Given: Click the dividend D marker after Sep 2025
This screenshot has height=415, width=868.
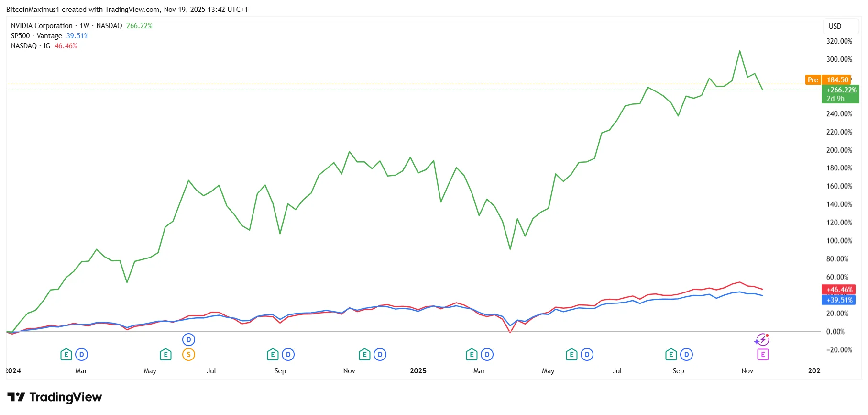Looking at the screenshot, I should pos(687,355).
